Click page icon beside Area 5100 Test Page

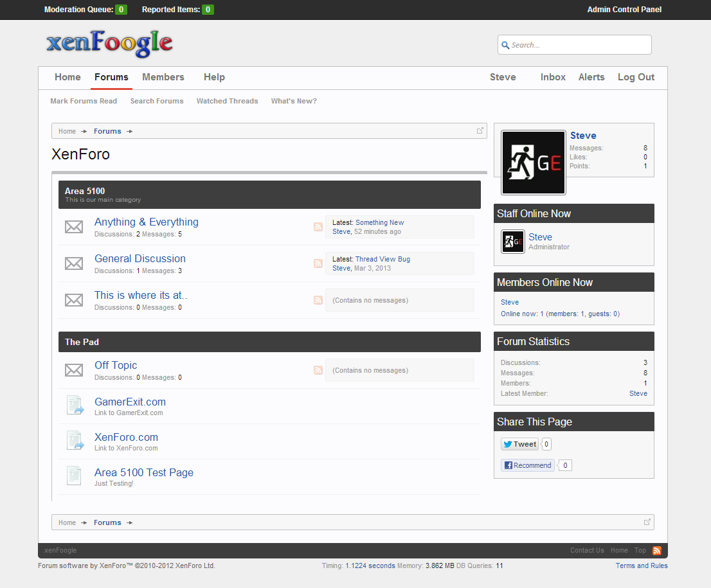tap(75, 476)
